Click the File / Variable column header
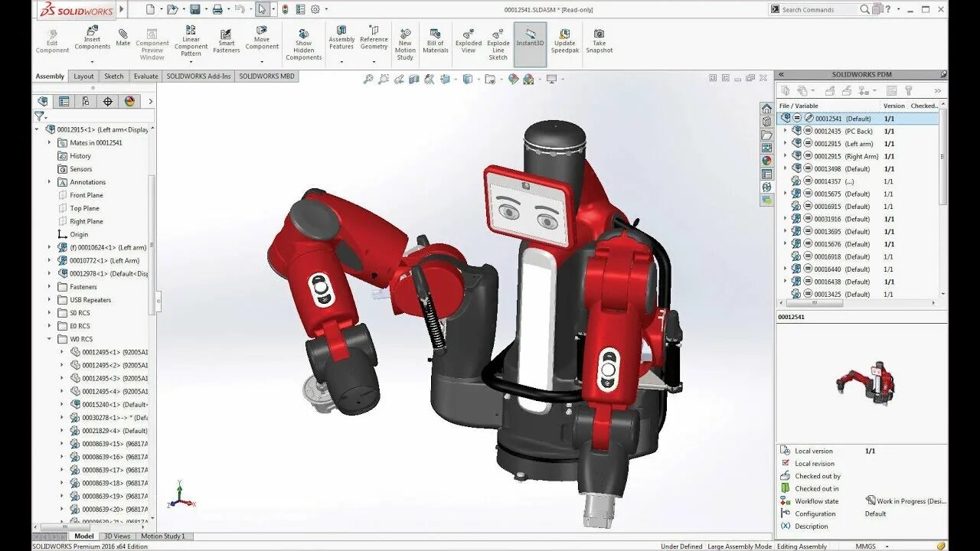Image resolution: width=980 pixels, height=551 pixels. [828, 106]
